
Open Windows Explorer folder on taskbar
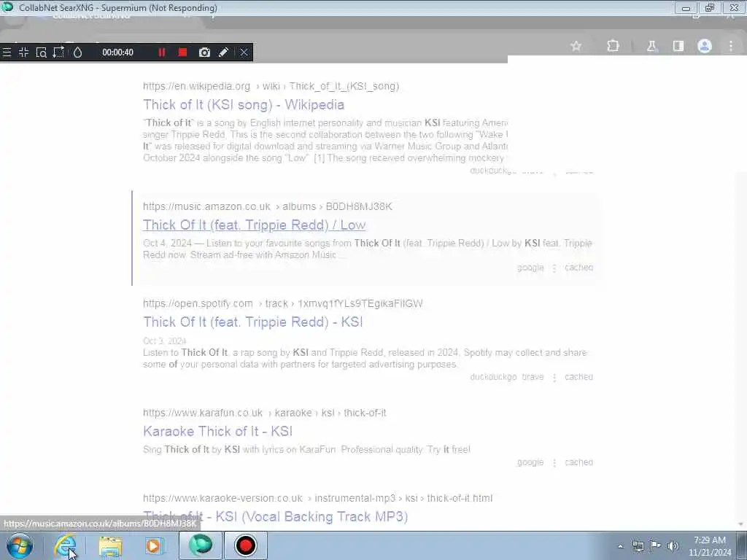pyautogui.click(x=111, y=545)
